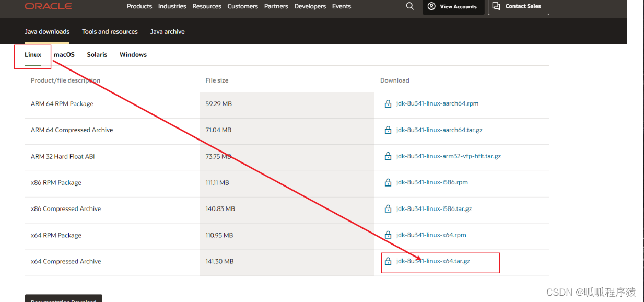Download jdk-8u341-linux-i586.rpm
Image resolution: width=644 pixels, height=302 pixels.
click(x=432, y=182)
